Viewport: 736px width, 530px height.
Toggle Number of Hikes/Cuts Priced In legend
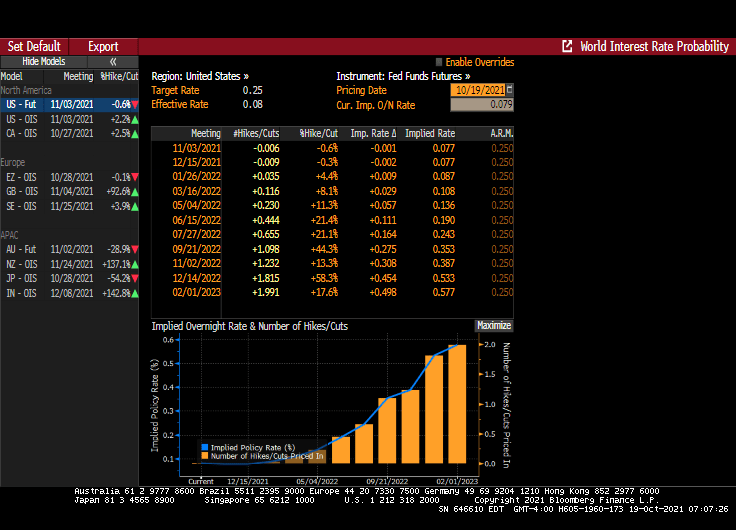pyautogui.click(x=205, y=456)
